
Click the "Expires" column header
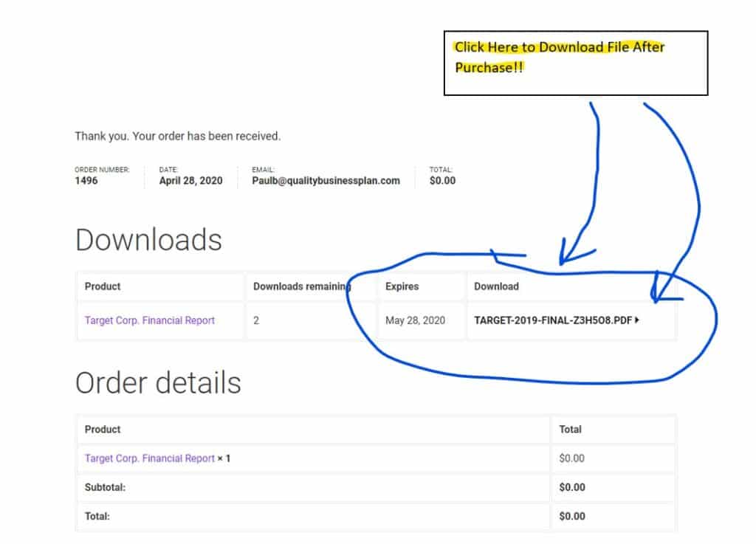coord(402,286)
